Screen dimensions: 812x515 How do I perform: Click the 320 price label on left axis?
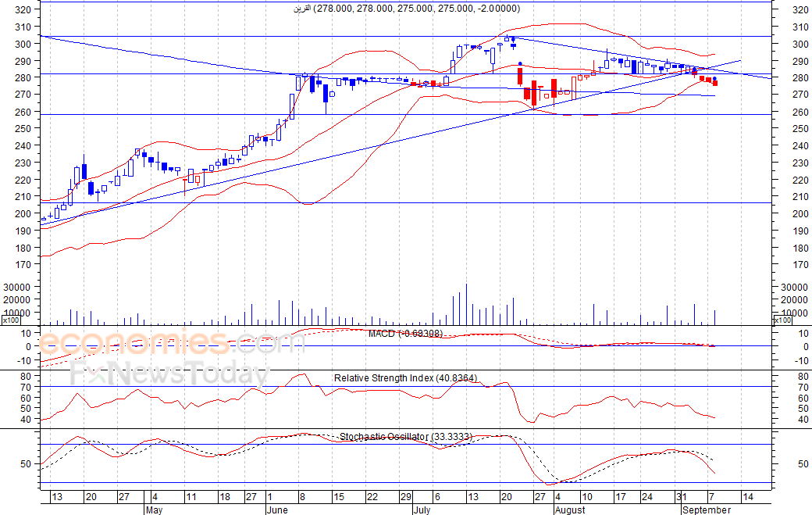(23, 9)
